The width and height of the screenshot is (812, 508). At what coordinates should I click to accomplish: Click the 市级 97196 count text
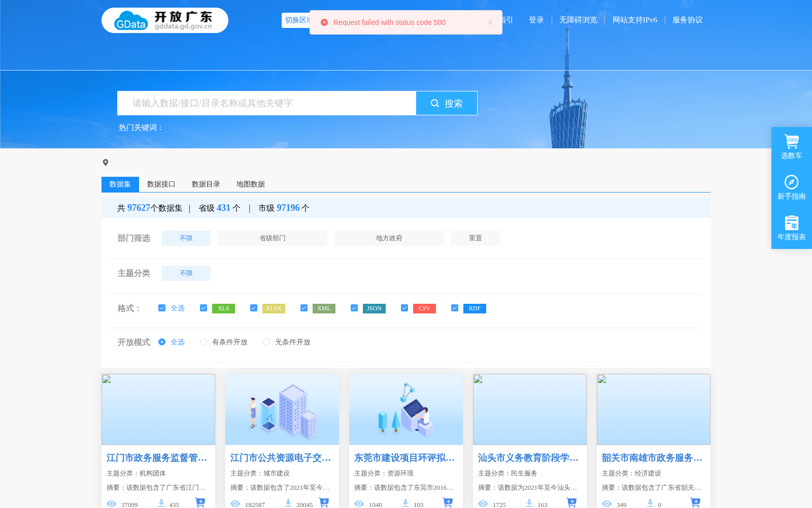point(284,208)
